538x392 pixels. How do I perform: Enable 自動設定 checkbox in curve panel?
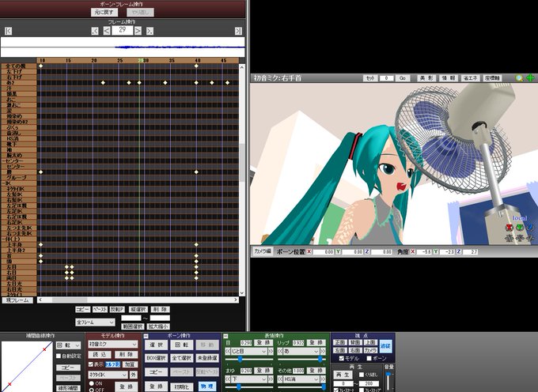(x=59, y=356)
